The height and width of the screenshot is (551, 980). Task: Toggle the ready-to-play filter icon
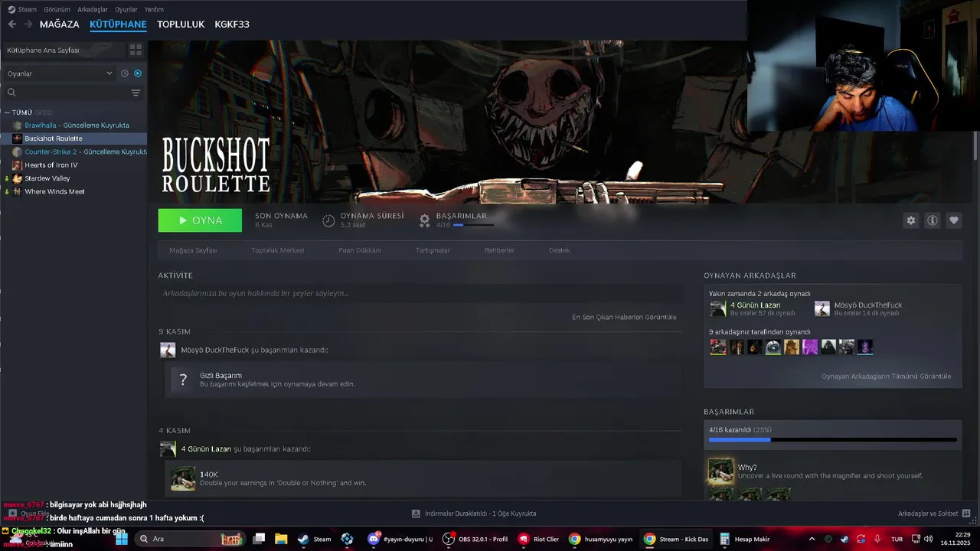[x=138, y=73]
